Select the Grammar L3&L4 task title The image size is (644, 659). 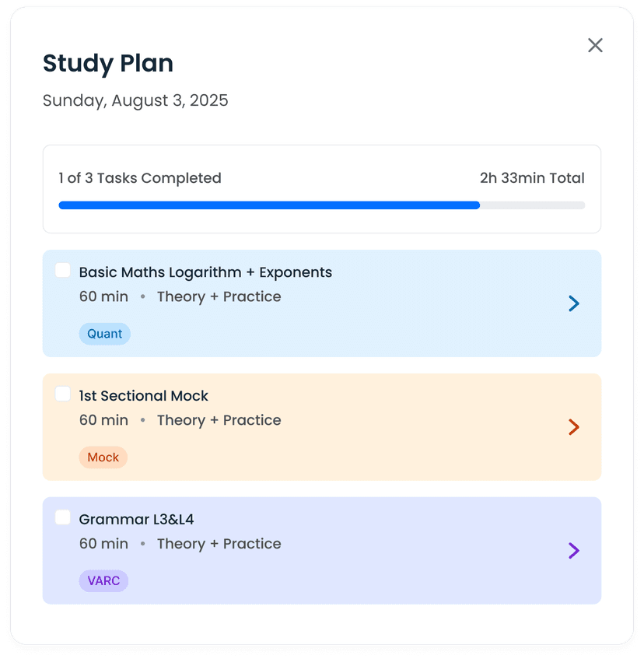pos(137,520)
